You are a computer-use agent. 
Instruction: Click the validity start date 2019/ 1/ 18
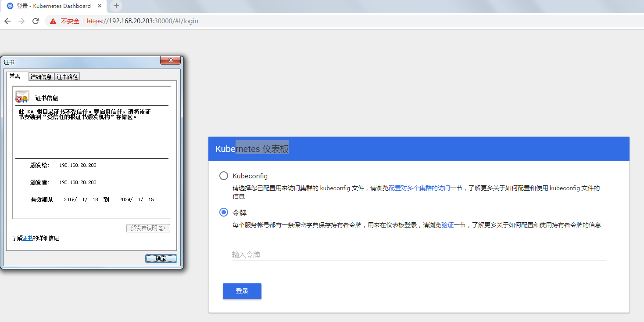click(81, 199)
